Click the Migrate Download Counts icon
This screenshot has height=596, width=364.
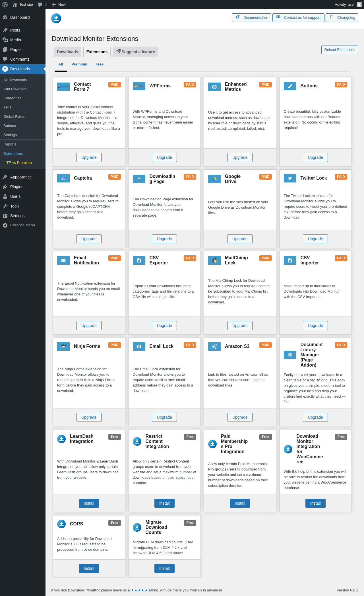(137, 527)
